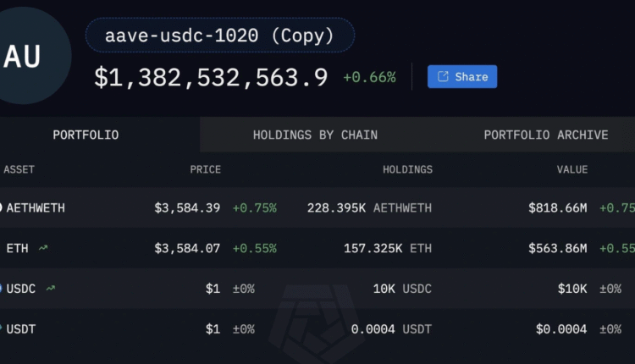This screenshot has width=635, height=364.
Task: Click the trend chart icon next to ETH
Action: (43, 248)
